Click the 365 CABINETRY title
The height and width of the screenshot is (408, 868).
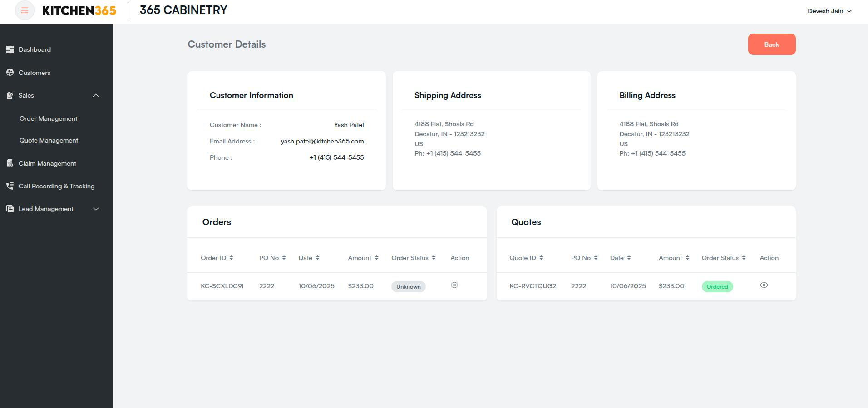tap(183, 10)
